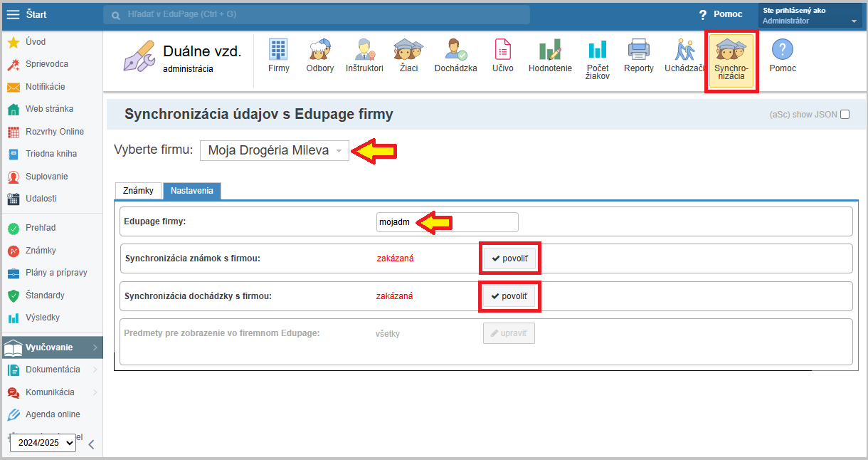
Task: Select the Synchronizácia toolbar icon
Action: pos(731,61)
